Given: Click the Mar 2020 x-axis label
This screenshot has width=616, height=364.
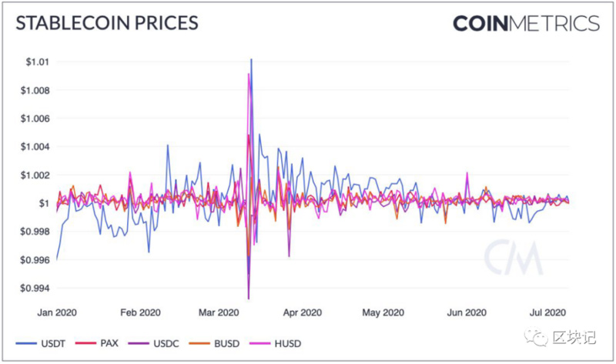Looking at the screenshot, I should tap(219, 312).
